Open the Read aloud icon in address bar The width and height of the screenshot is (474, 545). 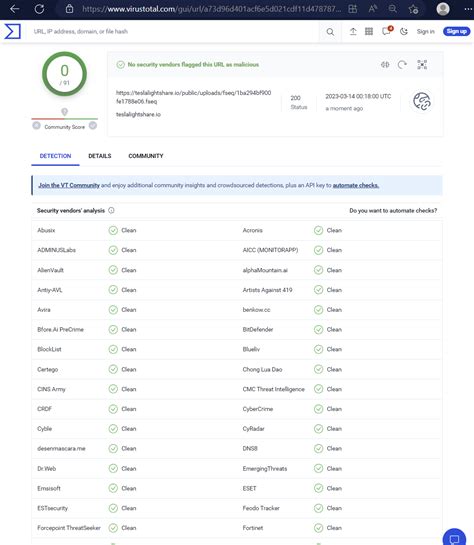coord(373,9)
